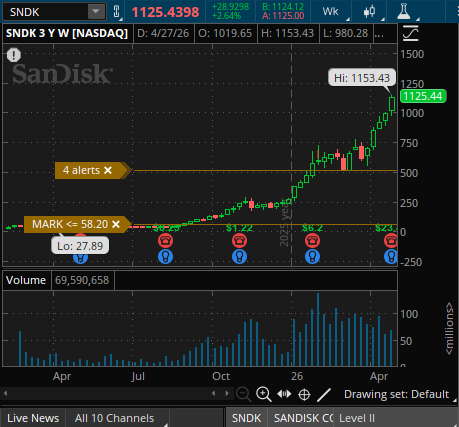Click the 'L: 980.28' low value
This screenshot has height=427, width=459.
(346, 33)
